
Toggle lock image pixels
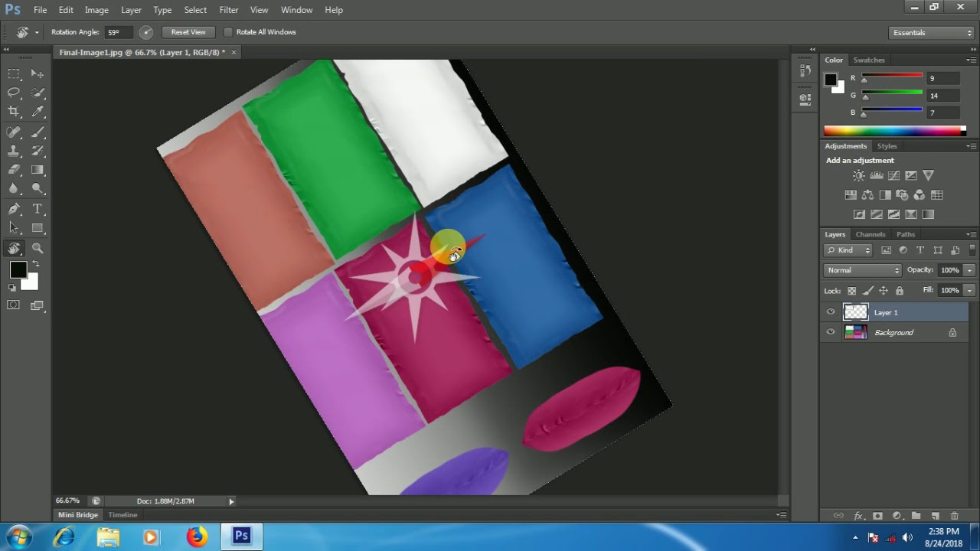click(x=867, y=291)
